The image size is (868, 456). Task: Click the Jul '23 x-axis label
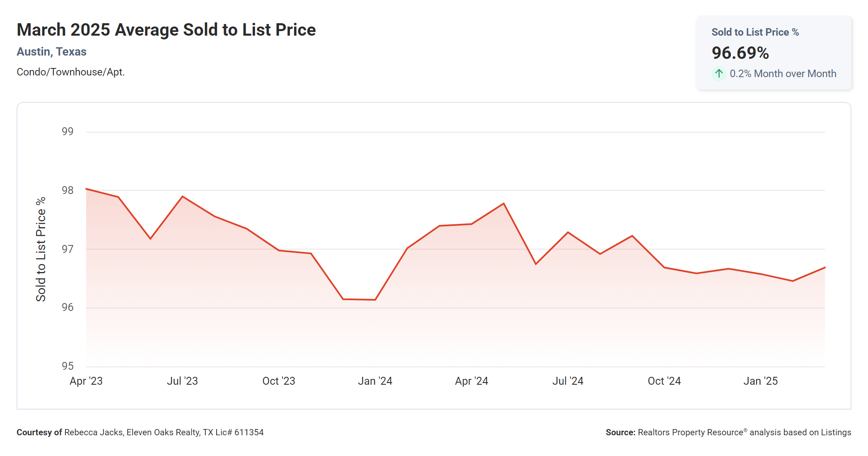[182, 381]
